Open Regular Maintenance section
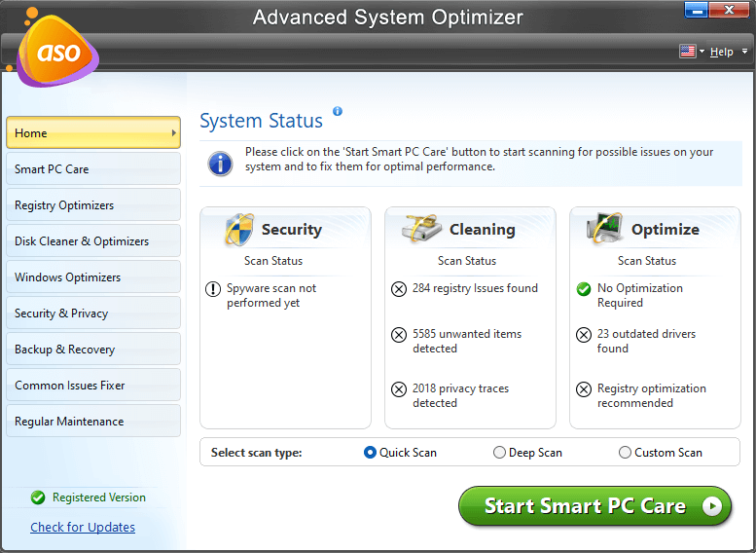 coord(93,422)
